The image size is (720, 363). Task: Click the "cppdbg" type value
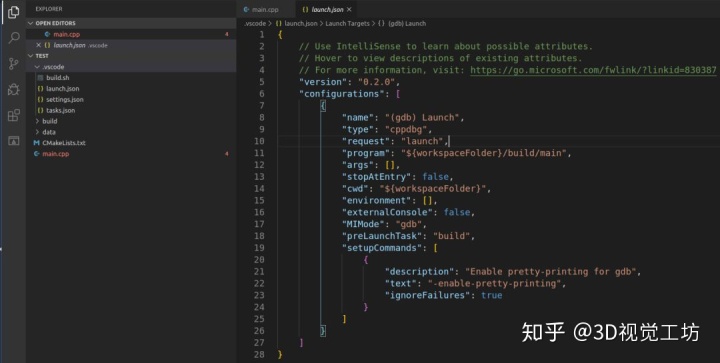pyautogui.click(x=405, y=129)
